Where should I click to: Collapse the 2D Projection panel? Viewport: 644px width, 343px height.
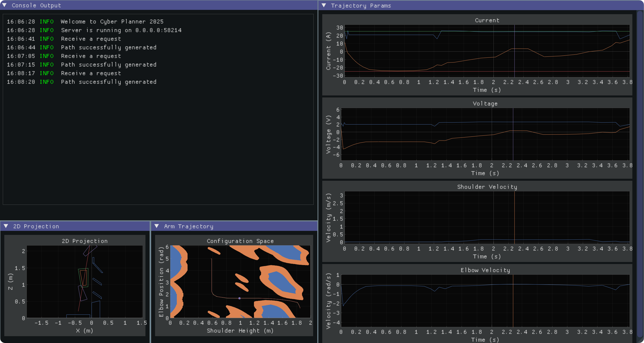point(6,226)
